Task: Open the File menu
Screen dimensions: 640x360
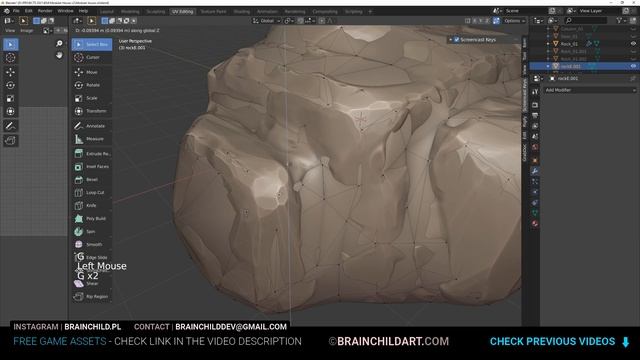Action: 16,11
